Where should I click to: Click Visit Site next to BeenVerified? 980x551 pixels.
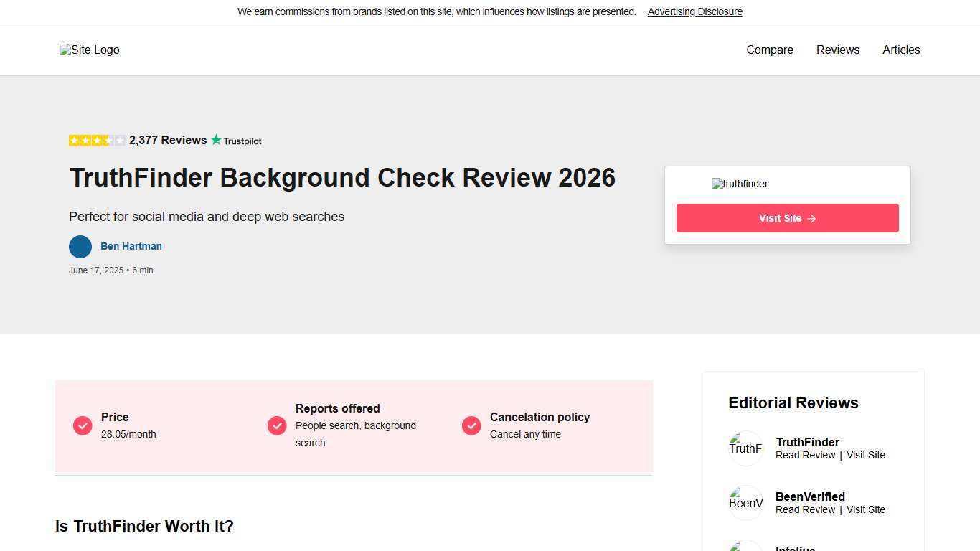[x=866, y=509]
